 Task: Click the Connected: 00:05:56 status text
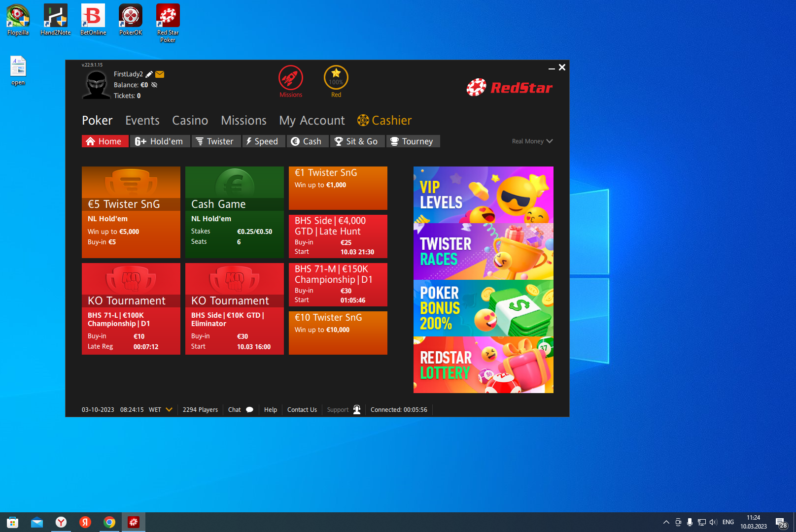point(399,410)
